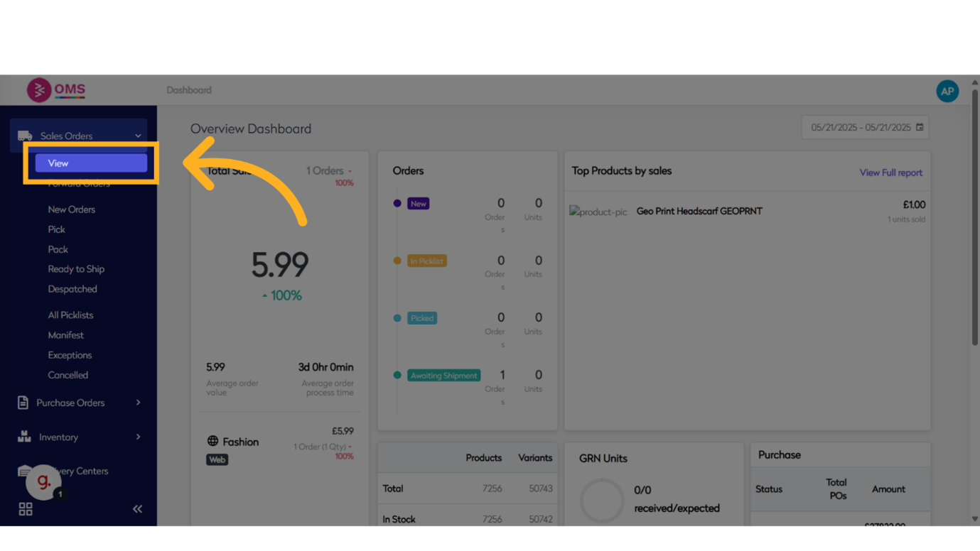Go to Ready to Ship orders
Image resolution: width=980 pixels, height=551 pixels.
76,269
